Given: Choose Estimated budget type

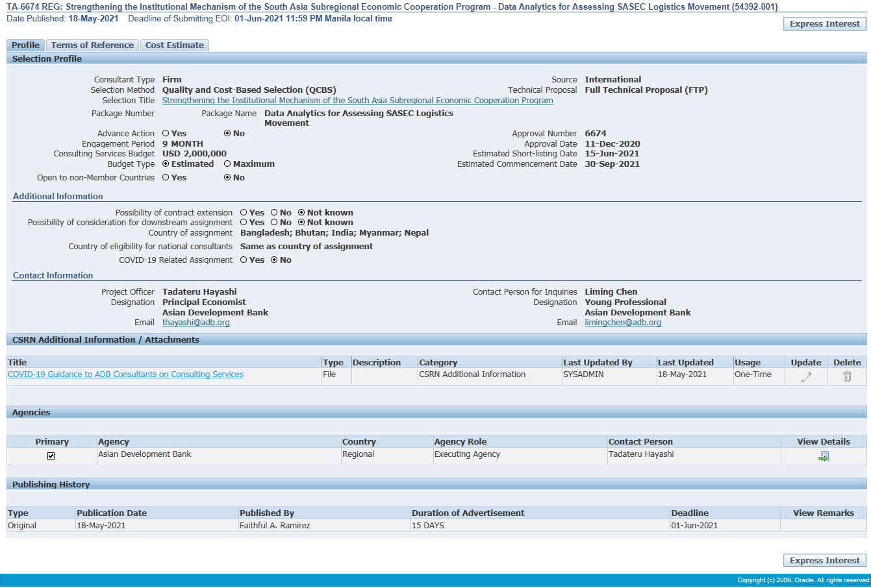Looking at the screenshot, I should pos(166,164).
